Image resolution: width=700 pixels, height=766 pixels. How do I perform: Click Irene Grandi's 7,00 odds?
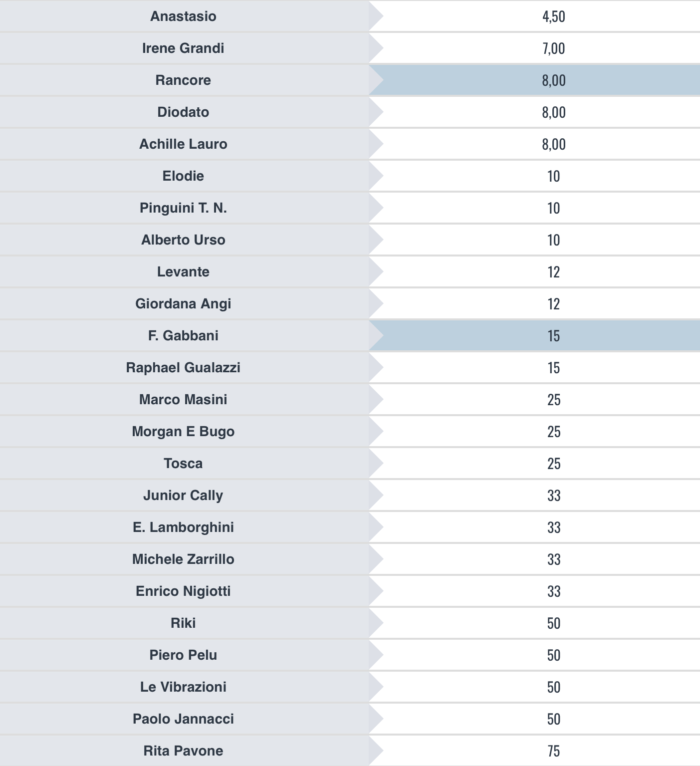[553, 48]
